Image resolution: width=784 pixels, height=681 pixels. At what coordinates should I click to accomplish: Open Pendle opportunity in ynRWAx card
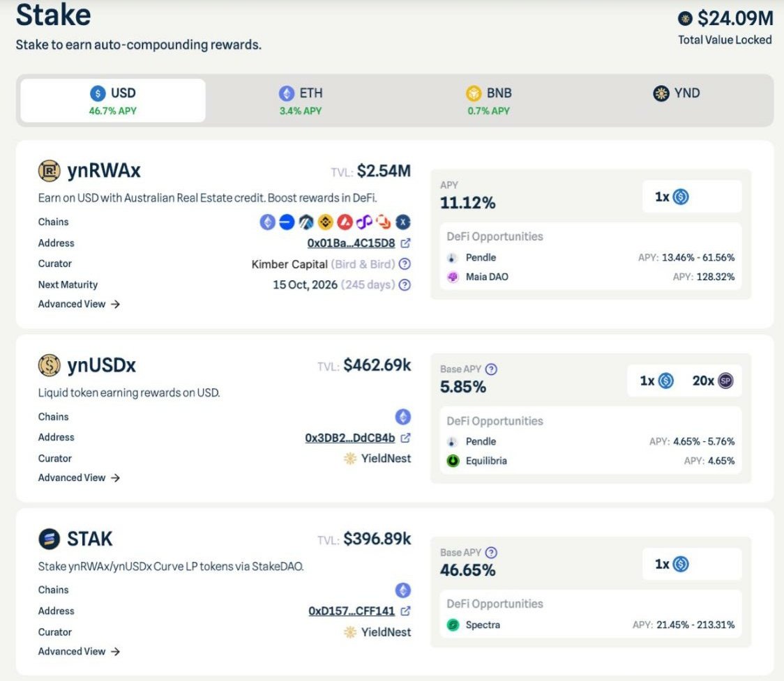pos(591,258)
